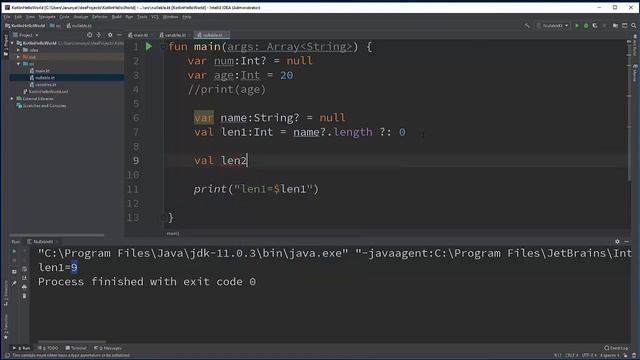The width and height of the screenshot is (640, 360).
Task: Open the VCS menu
Action: [x=155, y=17]
